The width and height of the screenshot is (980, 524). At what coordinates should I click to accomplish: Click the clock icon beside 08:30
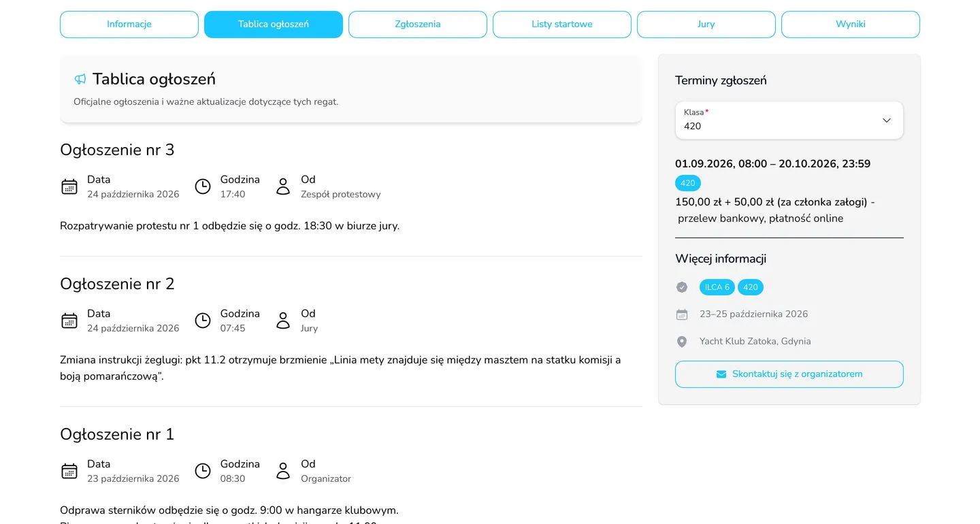[203, 471]
